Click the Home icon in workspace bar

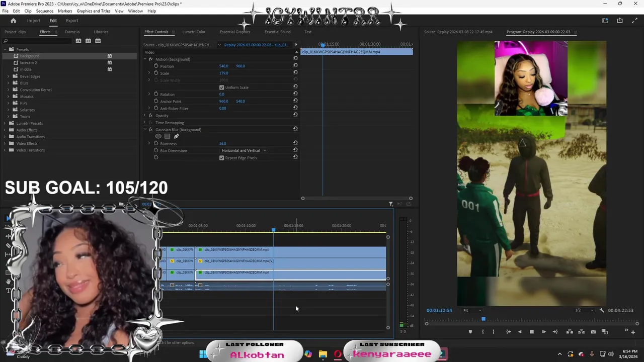pos(14,21)
